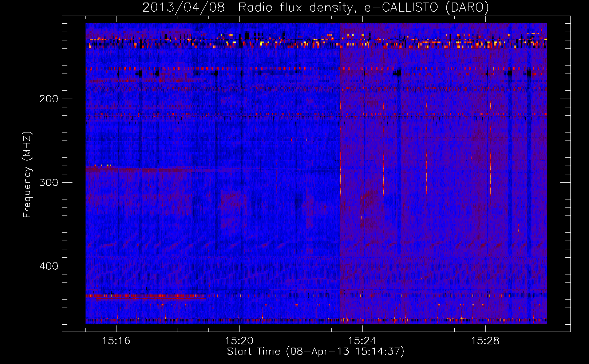This screenshot has width=589, height=364.
Task: Select the 400 frequency tick label
Action: click(49, 266)
